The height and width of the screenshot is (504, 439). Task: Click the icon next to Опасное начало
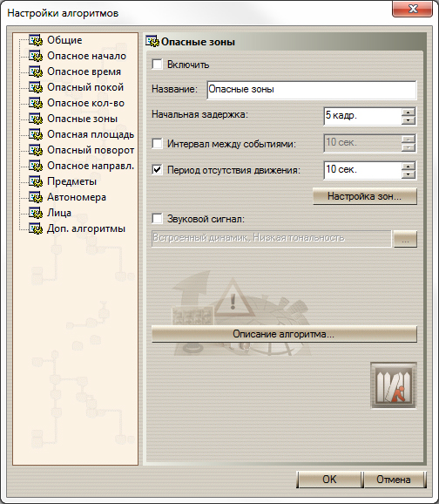(36, 56)
